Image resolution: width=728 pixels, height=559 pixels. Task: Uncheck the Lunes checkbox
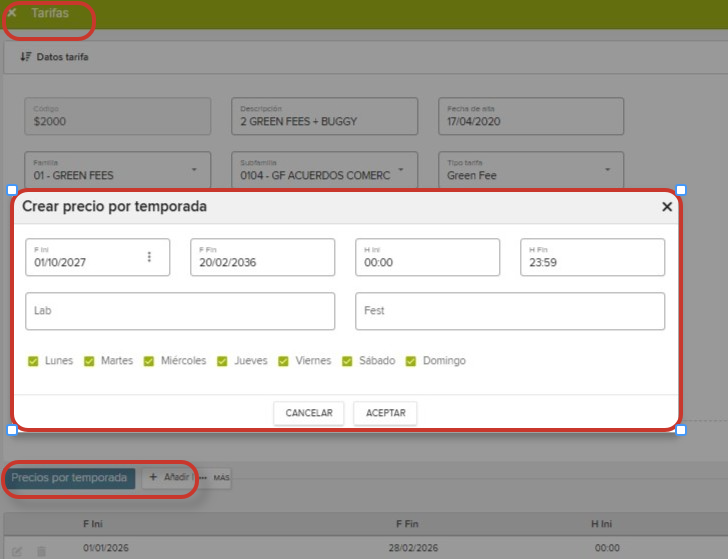pos(33,361)
